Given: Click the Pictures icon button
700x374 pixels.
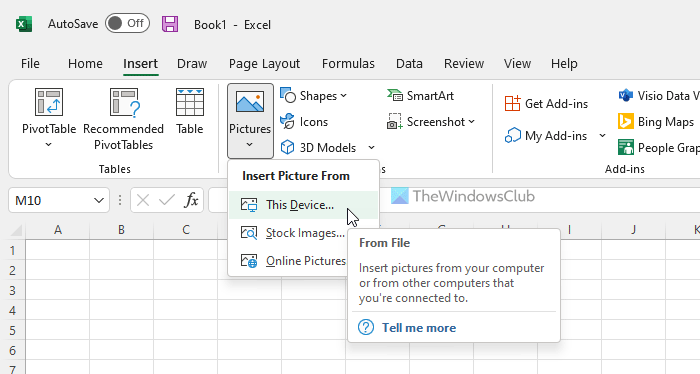Looking at the screenshot, I should [x=250, y=103].
